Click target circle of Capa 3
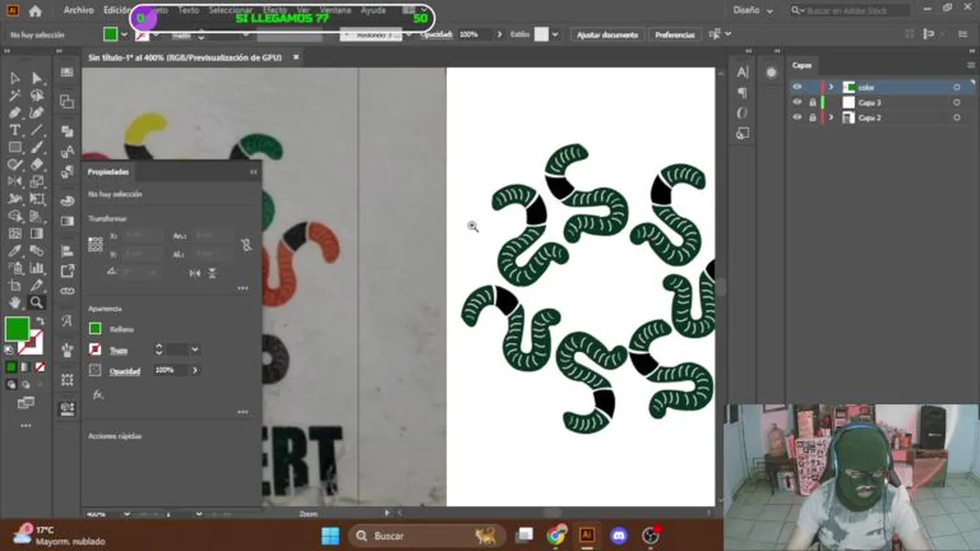980x551 pixels. [956, 103]
